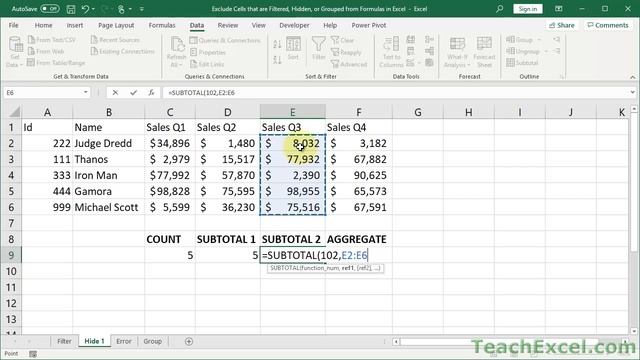Image resolution: width=640 pixels, height=360 pixels.
Task: Click the AGGREGATE header cell
Action: point(358,239)
